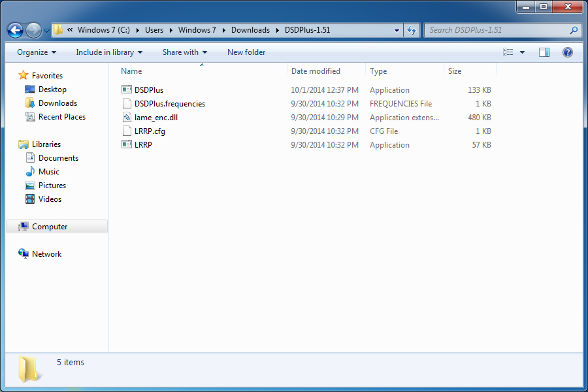588x392 pixels.
Task: Minimize the Explorer window
Action: click(526, 7)
